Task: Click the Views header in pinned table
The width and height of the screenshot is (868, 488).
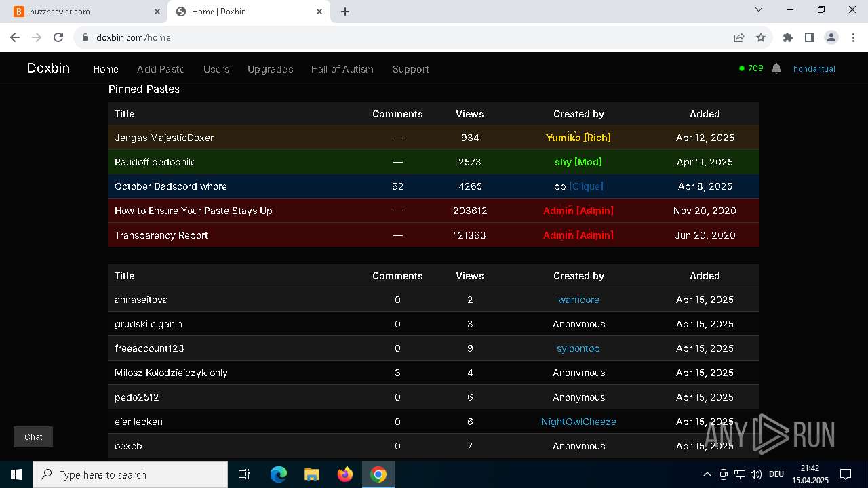Action: [470, 114]
